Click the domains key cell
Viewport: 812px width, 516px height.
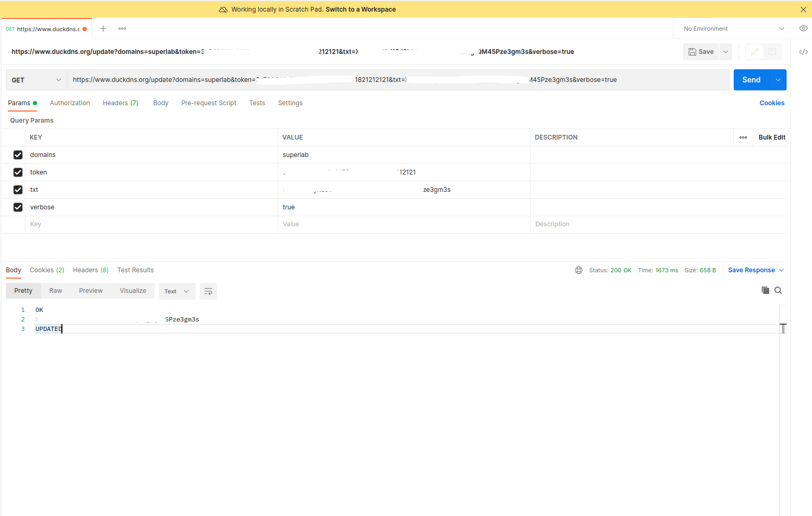151,155
